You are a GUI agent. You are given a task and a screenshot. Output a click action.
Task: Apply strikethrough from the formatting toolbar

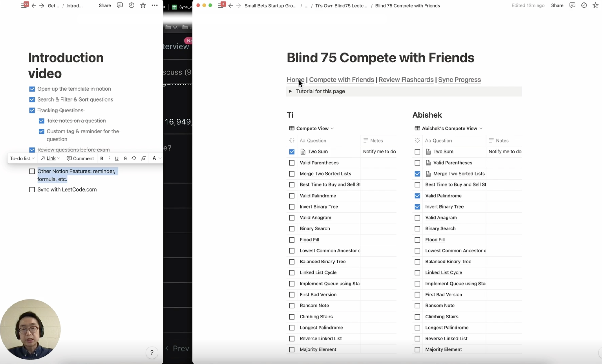[125, 158]
